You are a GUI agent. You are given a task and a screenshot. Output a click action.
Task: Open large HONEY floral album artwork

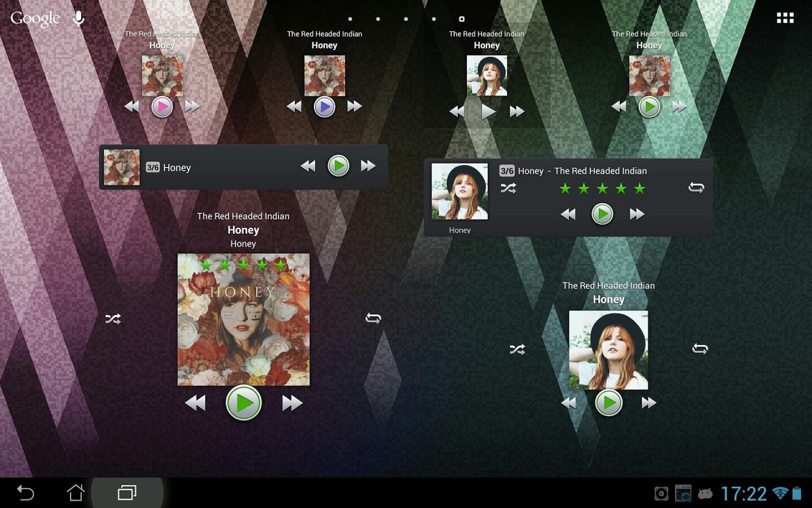point(244,319)
